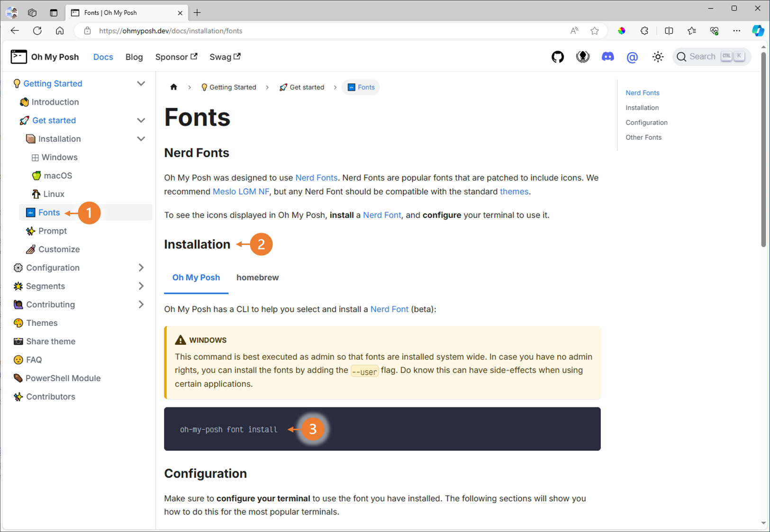Collapse the Get started sidebar category
Viewport: 770px width, 532px height.
point(141,120)
